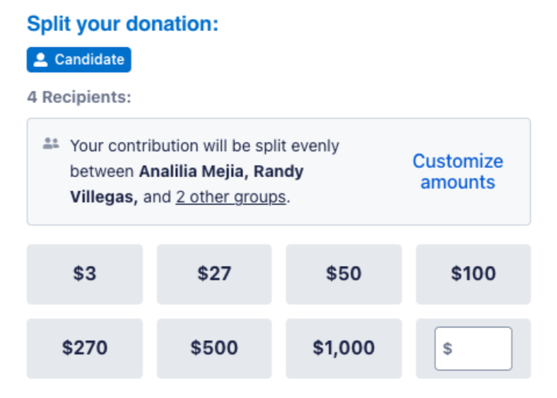Viewport: 557px width, 398px height.
Task: Choose the $500 donation amount
Action: point(214,348)
